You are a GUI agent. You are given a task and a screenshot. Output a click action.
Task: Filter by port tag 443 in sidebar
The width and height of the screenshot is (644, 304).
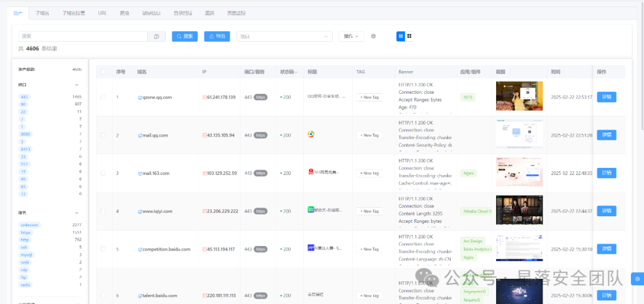(24, 97)
